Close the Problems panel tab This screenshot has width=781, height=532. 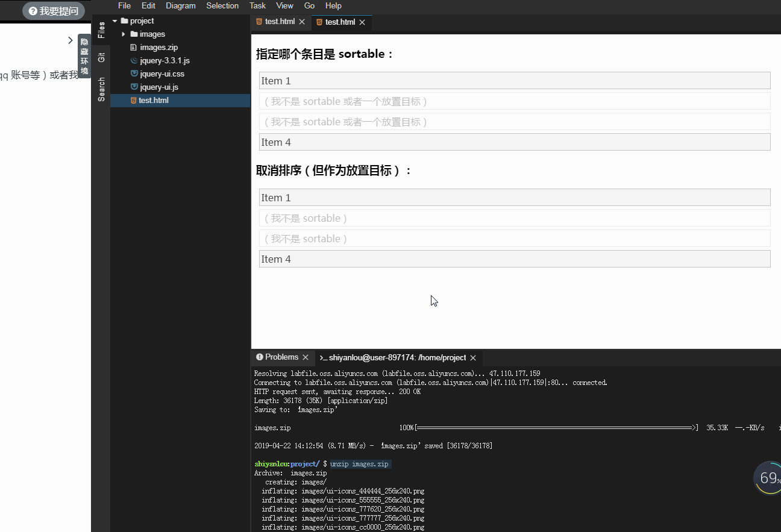click(306, 357)
